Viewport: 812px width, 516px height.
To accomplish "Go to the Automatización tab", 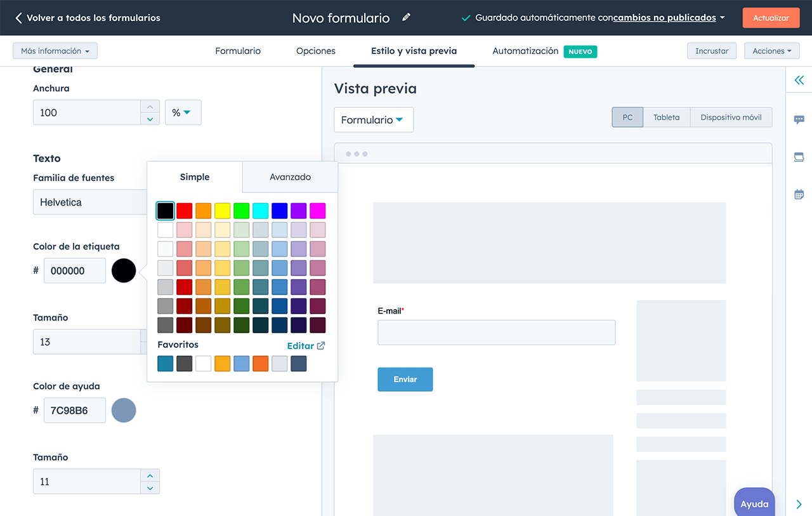I will point(525,51).
